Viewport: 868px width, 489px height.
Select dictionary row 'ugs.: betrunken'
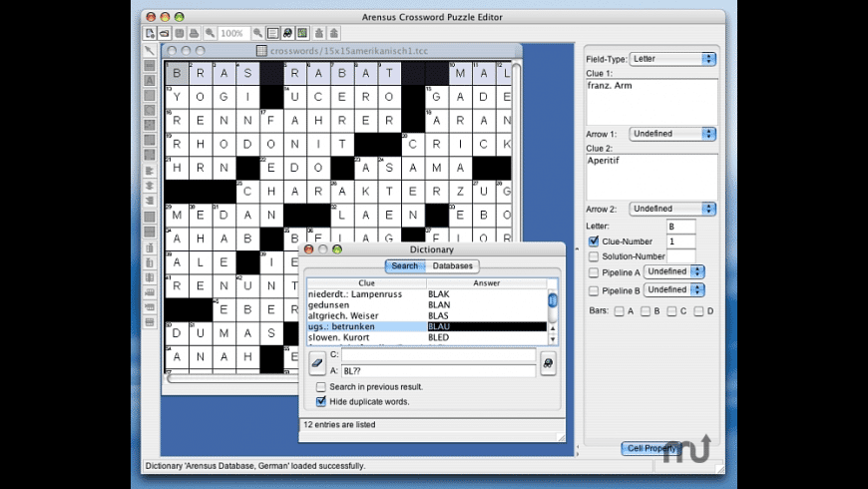point(427,326)
